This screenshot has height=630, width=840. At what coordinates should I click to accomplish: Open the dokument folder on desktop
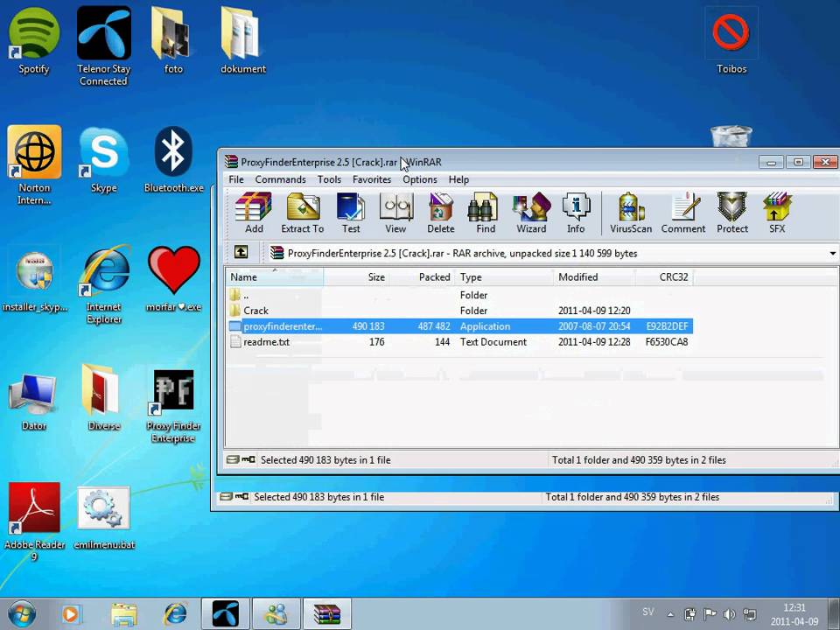click(243, 40)
